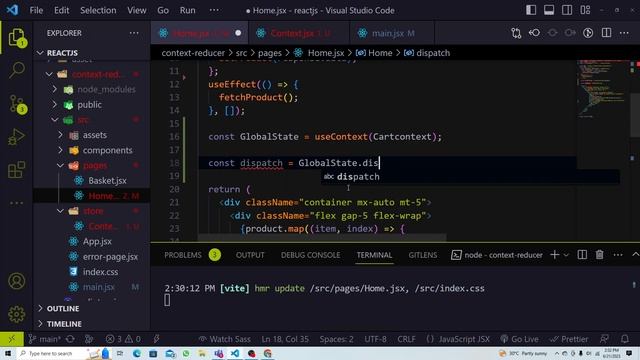Split the editor to the right
This screenshot has height=360, width=640.
click(607, 33)
